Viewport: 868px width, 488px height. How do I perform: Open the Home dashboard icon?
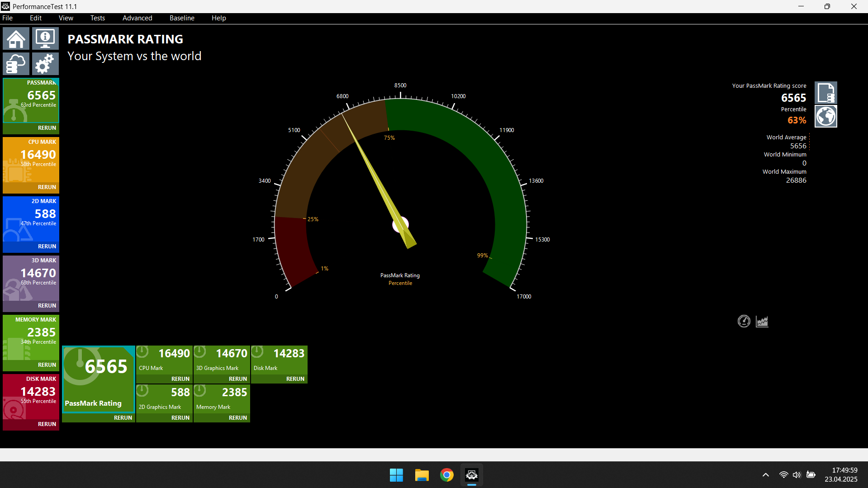tap(16, 38)
